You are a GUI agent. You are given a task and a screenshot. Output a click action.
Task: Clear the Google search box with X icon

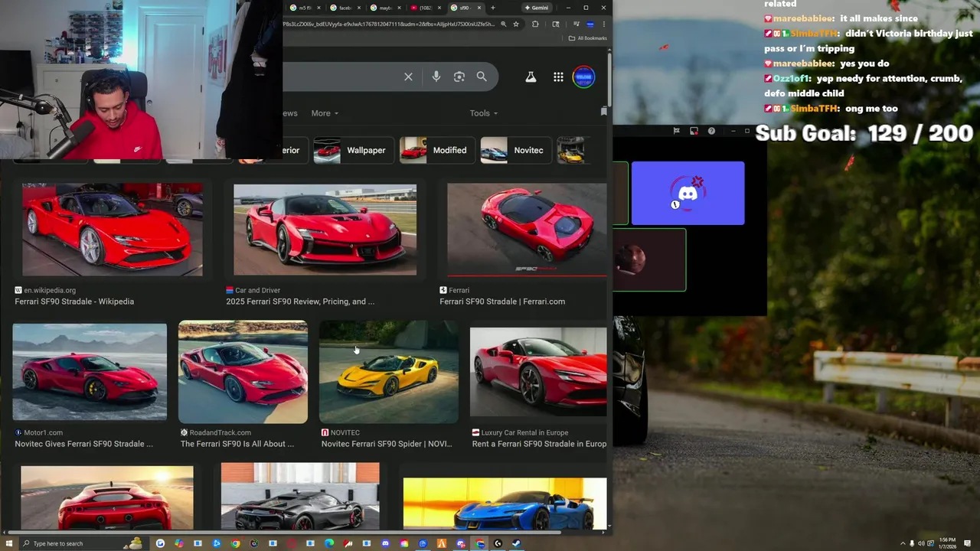click(x=408, y=77)
